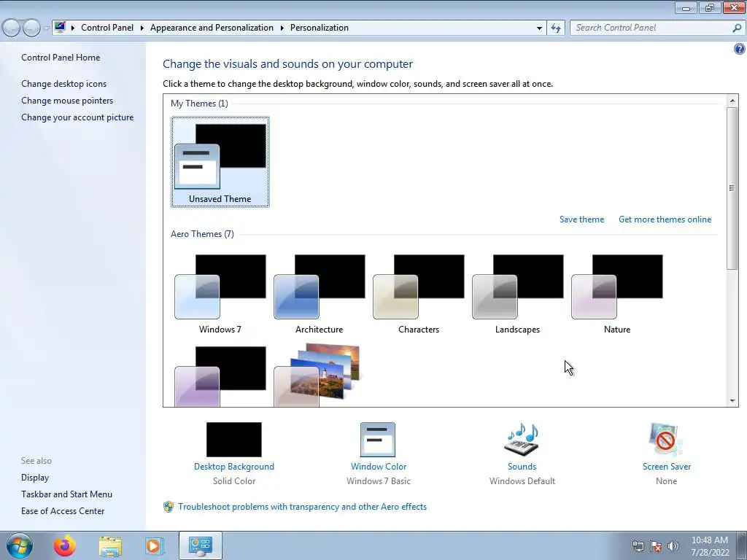Click the Action Center flag icon
747x560 pixels.
click(656, 546)
